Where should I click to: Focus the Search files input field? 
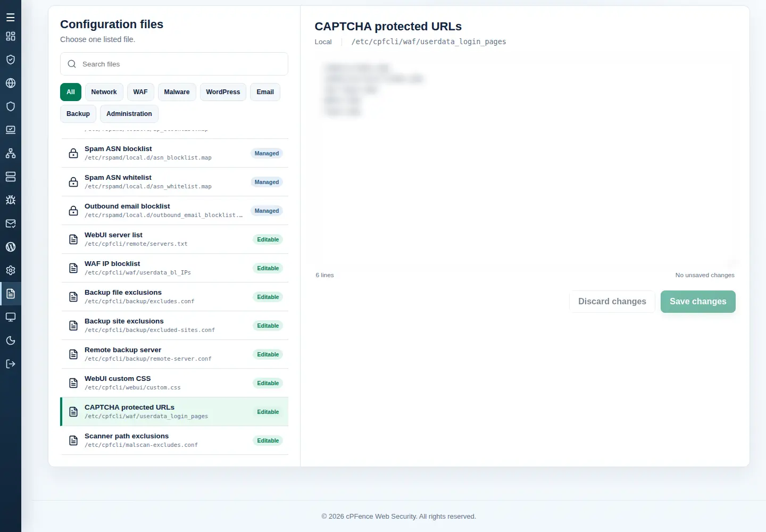pos(174,64)
